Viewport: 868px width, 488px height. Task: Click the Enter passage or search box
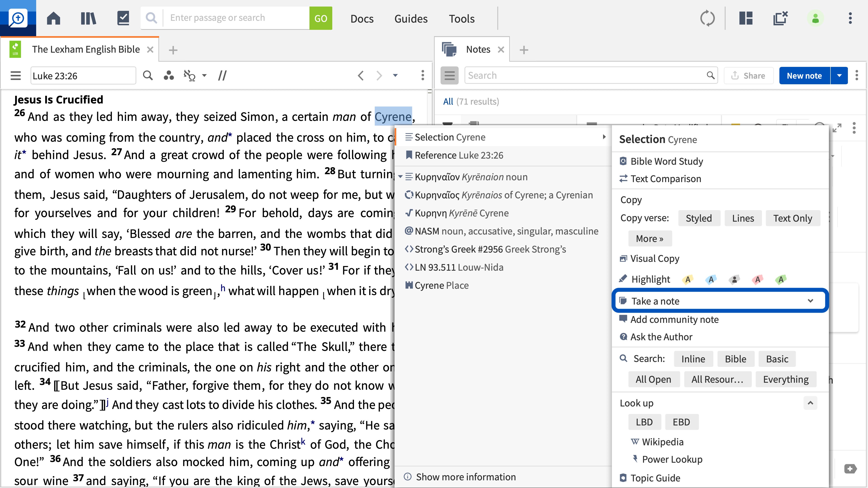236,18
